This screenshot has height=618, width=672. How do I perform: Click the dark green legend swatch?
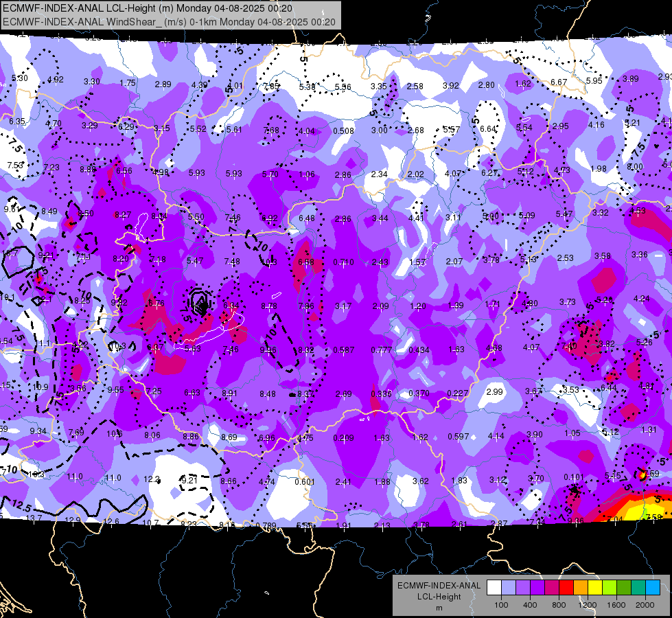click(x=624, y=588)
